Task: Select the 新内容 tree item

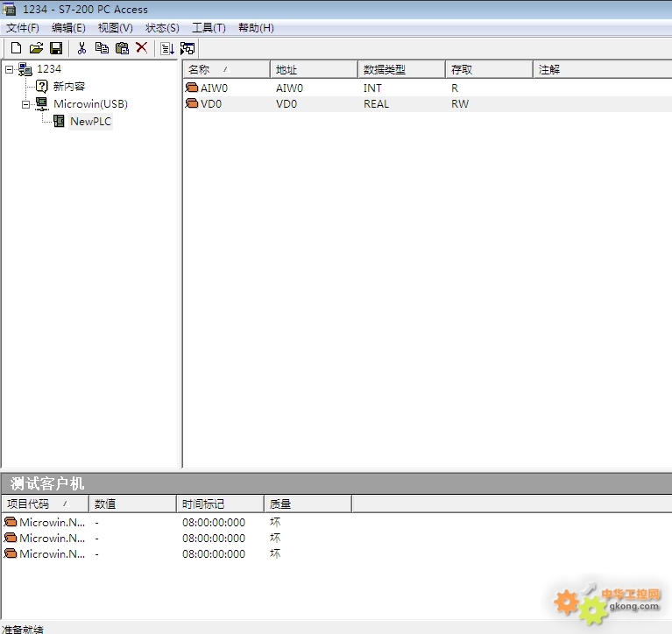Action: click(69, 87)
